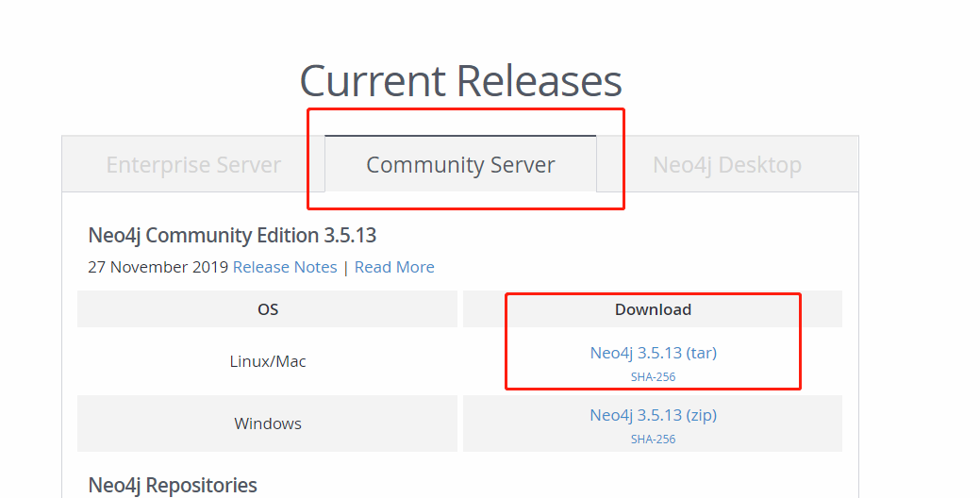Switch to the Enterprise Server tab
Screen dimensions: 980x498
(x=193, y=164)
